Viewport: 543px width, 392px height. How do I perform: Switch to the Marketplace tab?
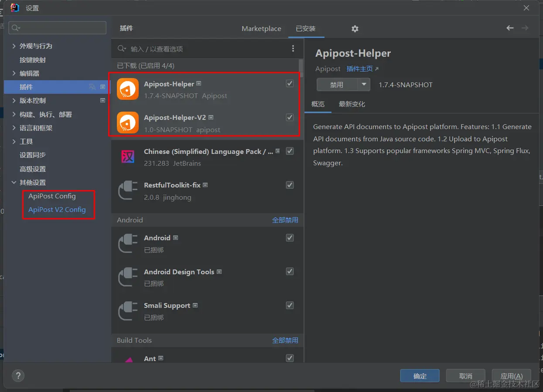(x=261, y=29)
